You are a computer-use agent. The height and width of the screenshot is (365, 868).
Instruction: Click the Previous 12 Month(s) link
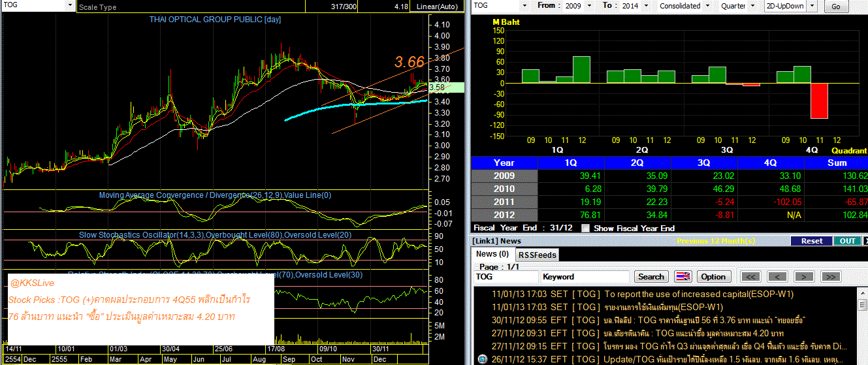[x=716, y=241]
